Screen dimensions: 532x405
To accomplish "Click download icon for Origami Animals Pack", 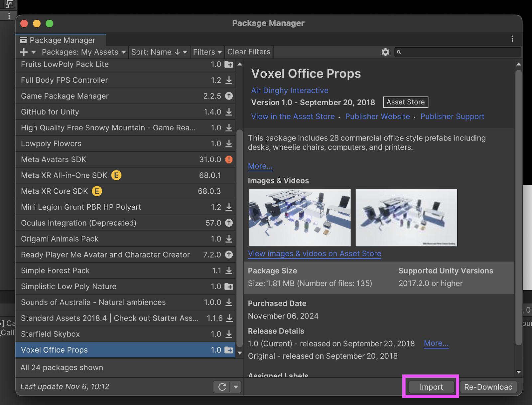I will [229, 239].
